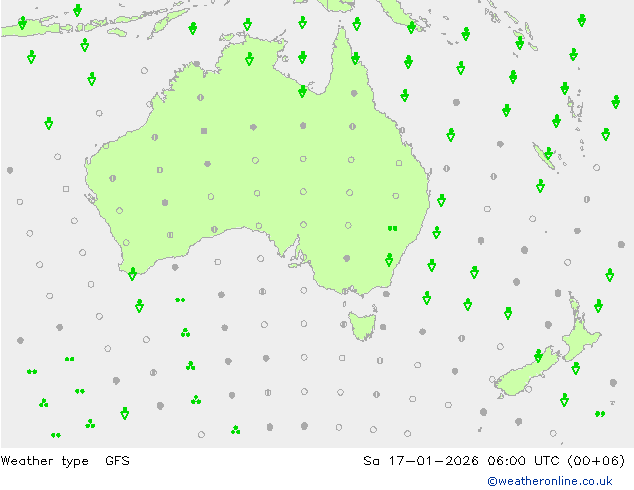Click D-shaped gray symbol in central Western Australia
The width and height of the screenshot is (634, 490).
(160, 170)
